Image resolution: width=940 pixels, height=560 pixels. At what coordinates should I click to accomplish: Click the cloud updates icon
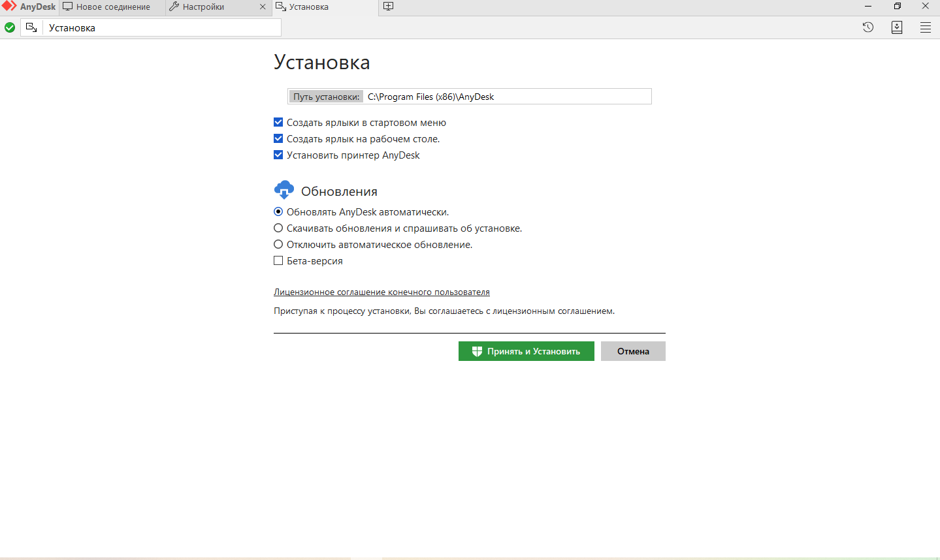[x=284, y=190]
